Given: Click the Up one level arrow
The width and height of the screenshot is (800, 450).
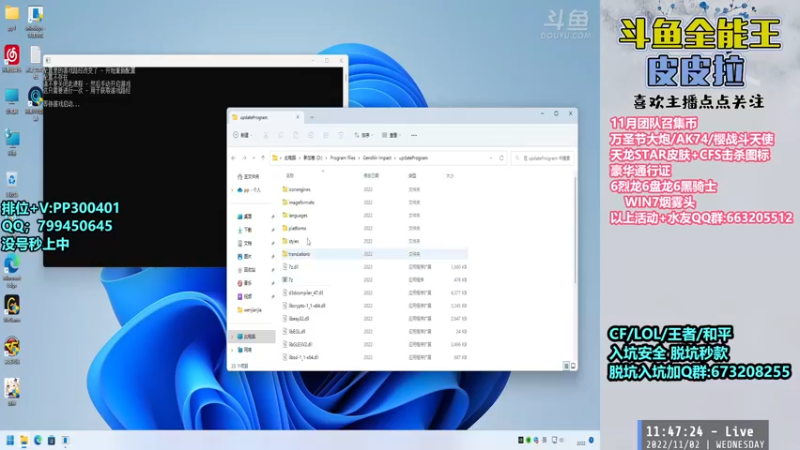Looking at the screenshot, I should 263,158.
